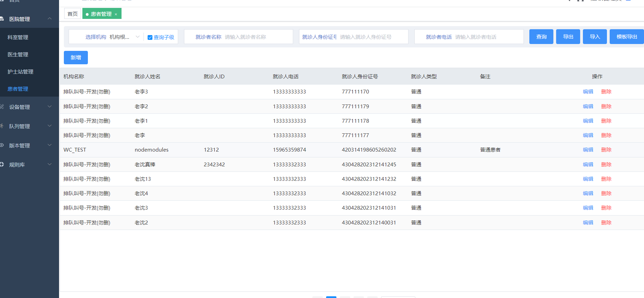Screen dimensions: 644x298
Task: Delete the 老沈4 patient row
Action: pyautogui.click(x=606, y=194)
